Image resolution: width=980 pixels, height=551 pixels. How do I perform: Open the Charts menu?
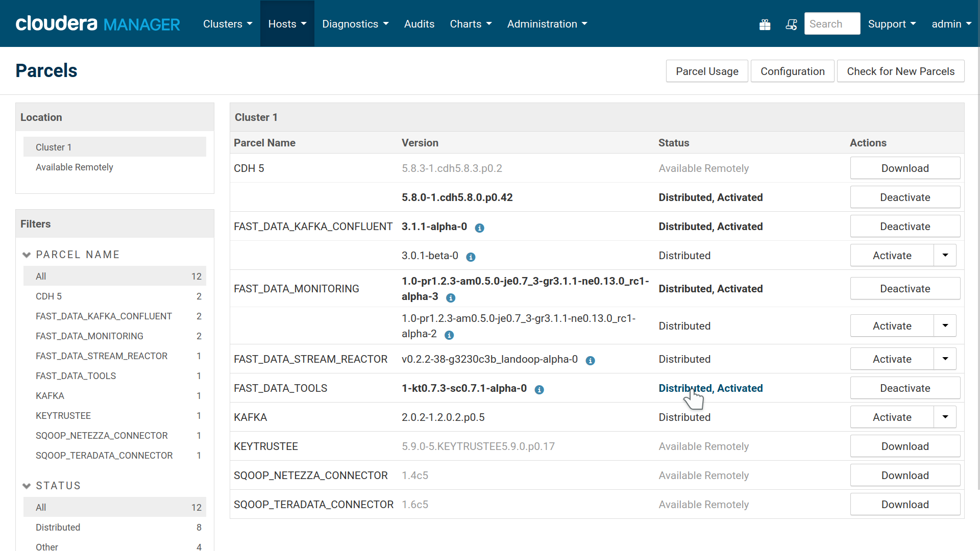[471, 24]
